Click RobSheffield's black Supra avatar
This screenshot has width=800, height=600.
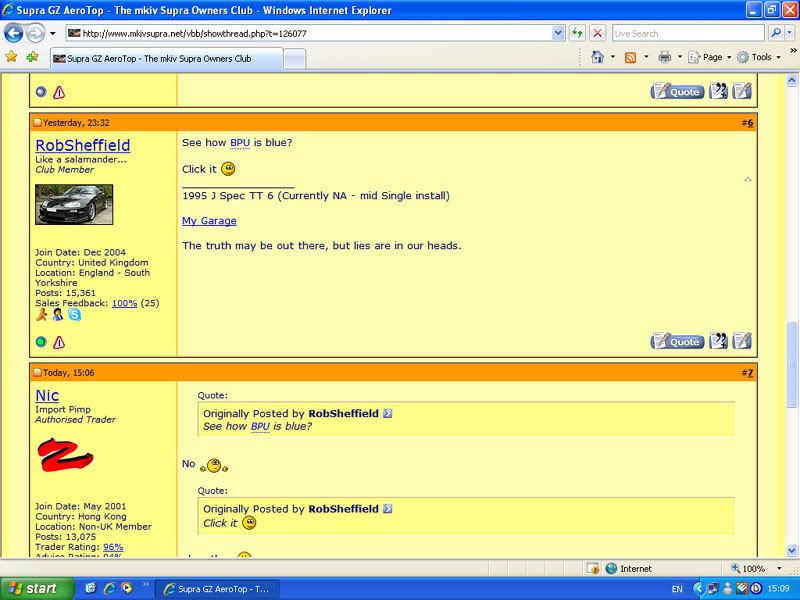tap(74, 204)
